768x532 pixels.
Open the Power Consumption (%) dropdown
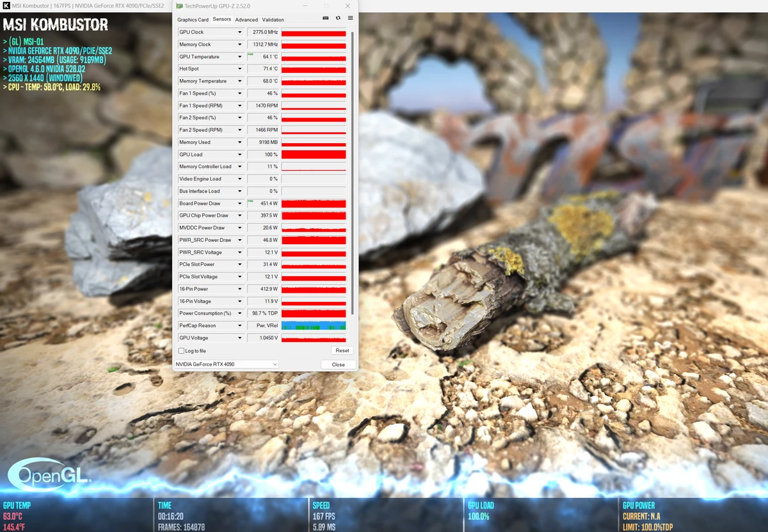(x=240, y=313)
